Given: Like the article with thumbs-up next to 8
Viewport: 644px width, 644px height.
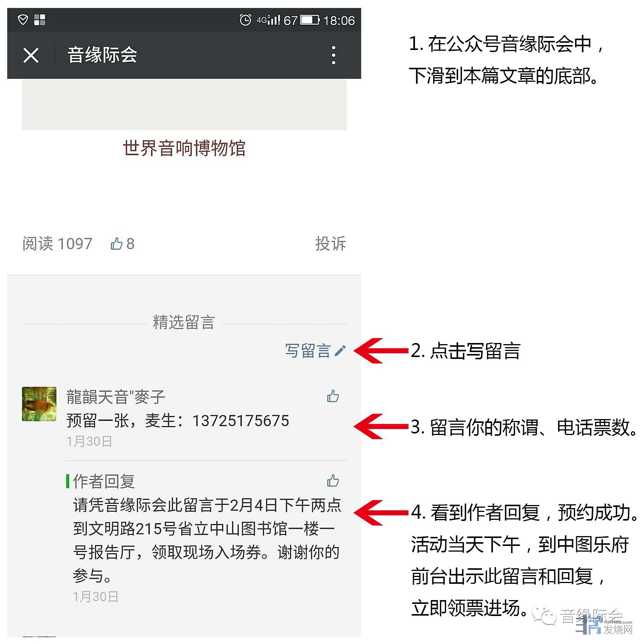Looking at the screenshot, I should tap(116, 243).
